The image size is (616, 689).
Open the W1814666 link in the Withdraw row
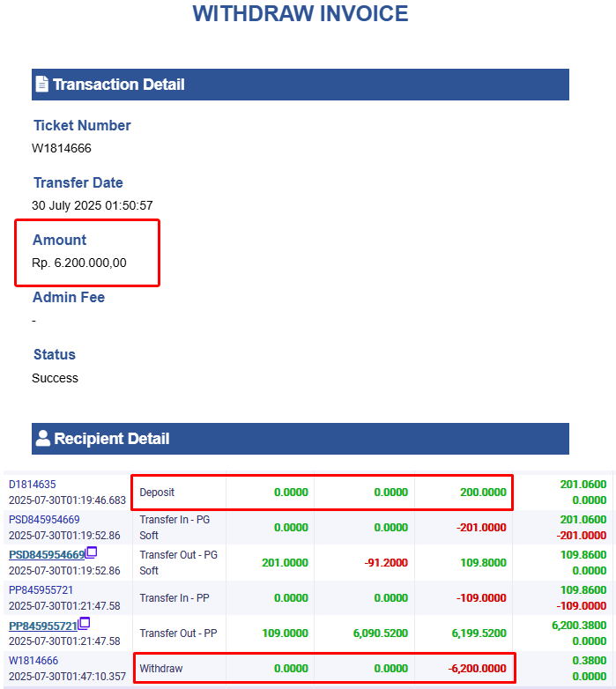[x=33, y=661]
